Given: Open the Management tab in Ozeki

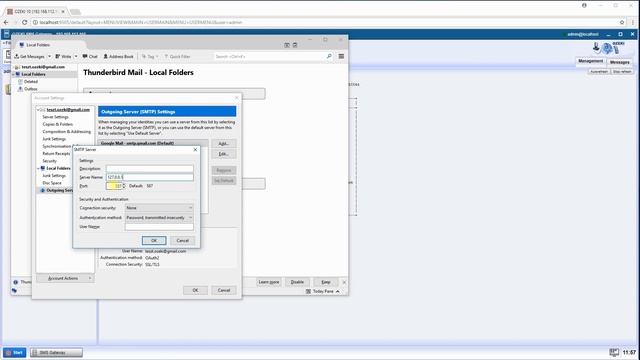Looking at the screenshot, I should 590,61.
